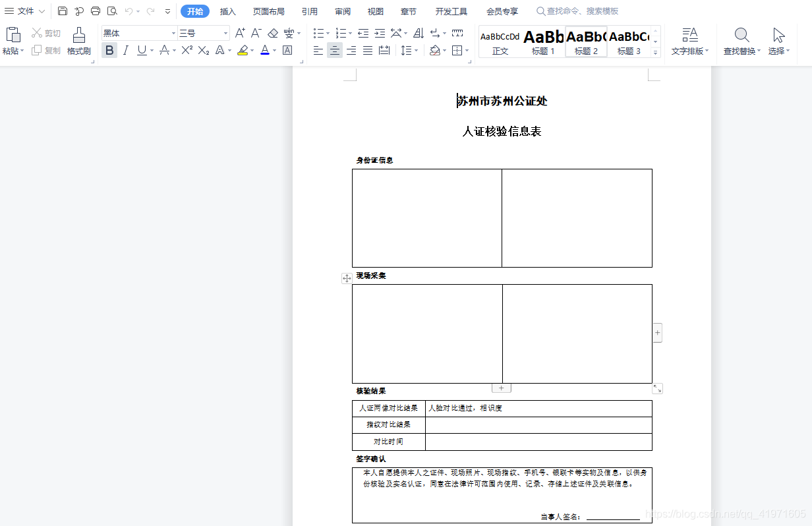
Task: Select the Format Painter tool
Action: (x=78, y=41)
